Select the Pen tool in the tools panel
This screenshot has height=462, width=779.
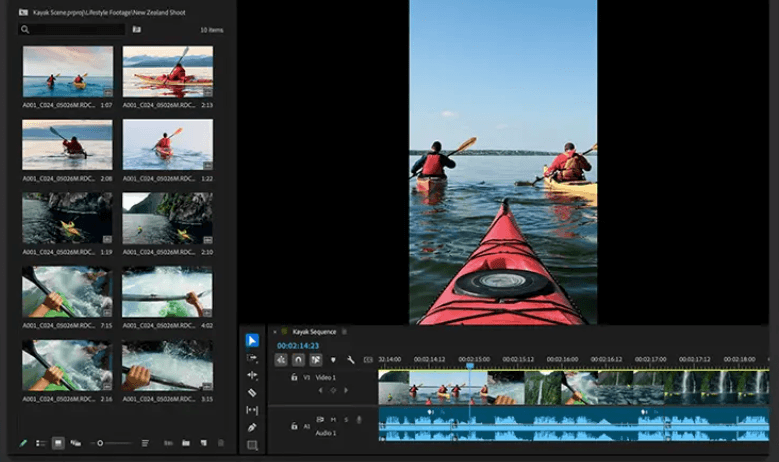click(252, 427)
